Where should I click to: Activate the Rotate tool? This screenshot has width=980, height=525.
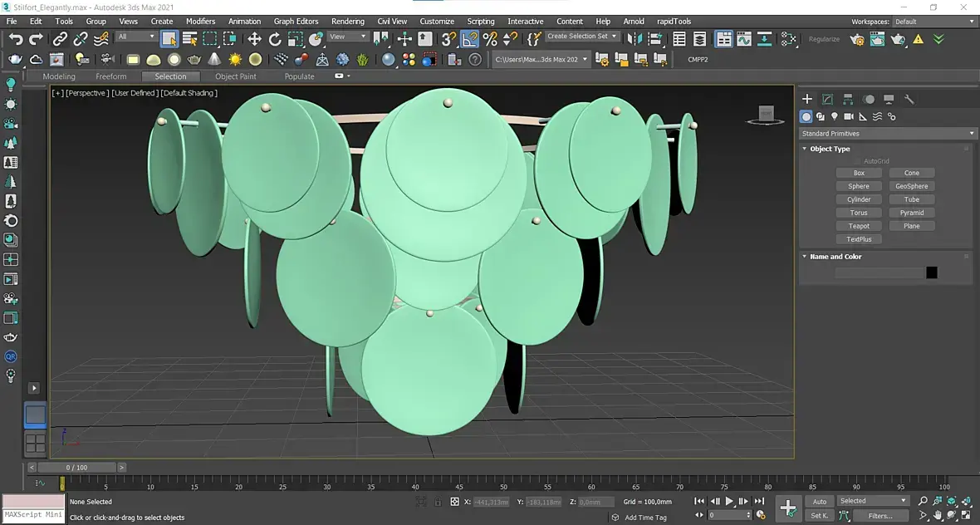click(274, 39)
